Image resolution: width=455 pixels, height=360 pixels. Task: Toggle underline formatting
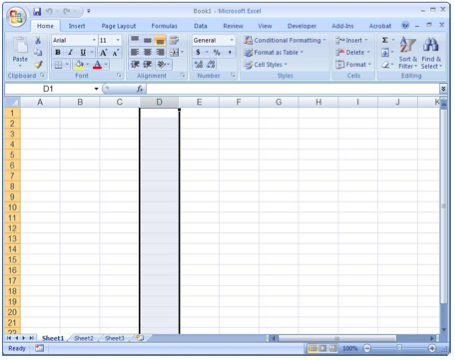pos(83,53)
